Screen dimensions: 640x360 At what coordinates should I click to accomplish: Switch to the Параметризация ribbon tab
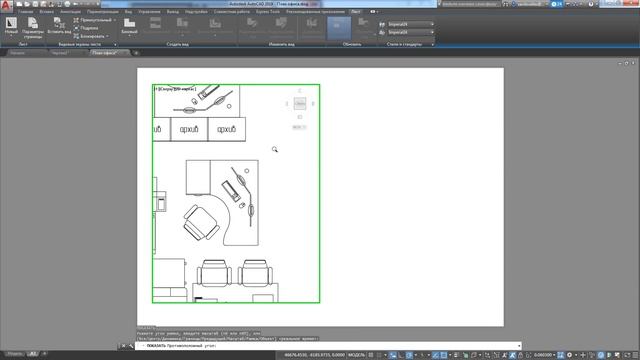pyautogui.click(x=102, y=11)
